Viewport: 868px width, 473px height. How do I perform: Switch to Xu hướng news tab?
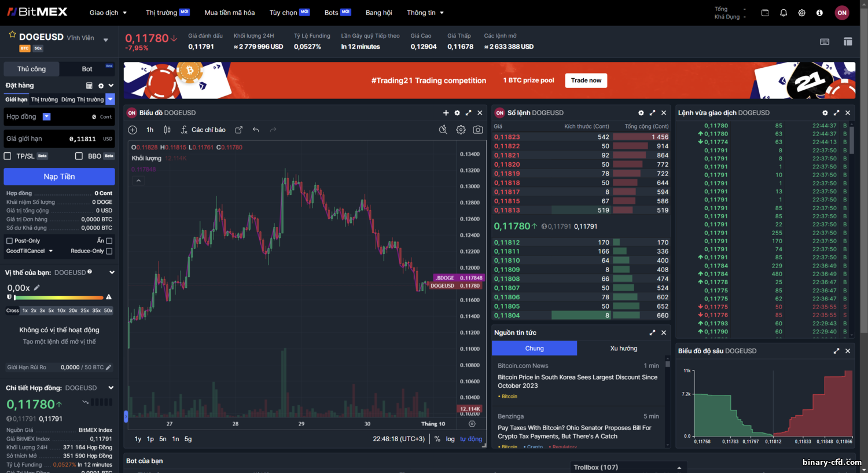click(624, 348)
